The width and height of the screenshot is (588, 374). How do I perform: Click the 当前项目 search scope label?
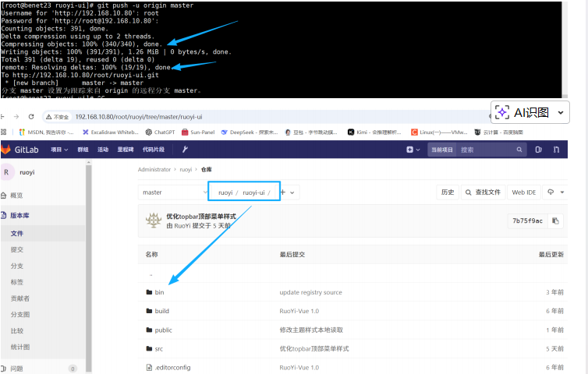441,150
